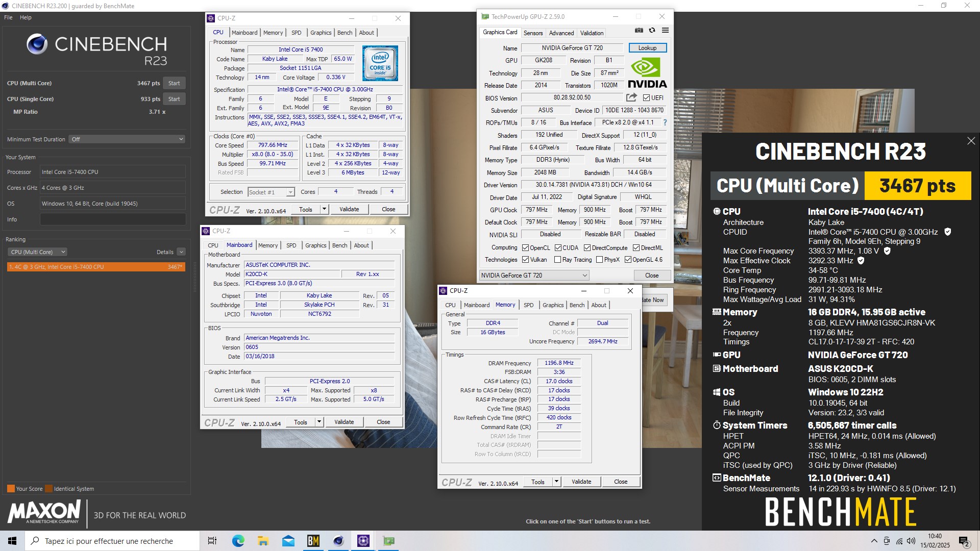This screenshot has width=980, height=551.
Task: Open SPD tab in CPU-Z Memory window
Action: click(x=528, y=305)
